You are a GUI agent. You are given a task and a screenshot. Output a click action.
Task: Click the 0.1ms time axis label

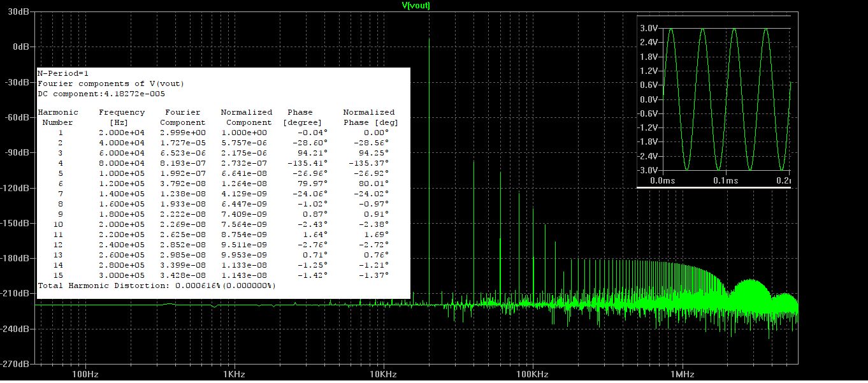pyautogui.click(x=726, y=181)
